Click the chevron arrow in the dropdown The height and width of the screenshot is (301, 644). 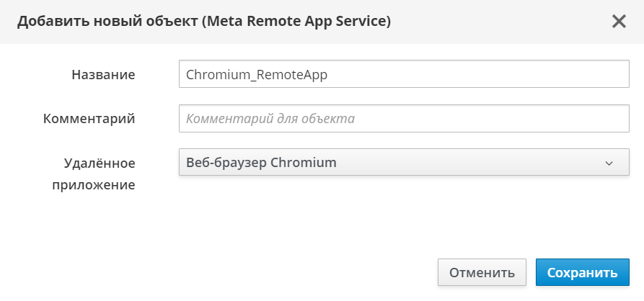(x=609, y=163)
